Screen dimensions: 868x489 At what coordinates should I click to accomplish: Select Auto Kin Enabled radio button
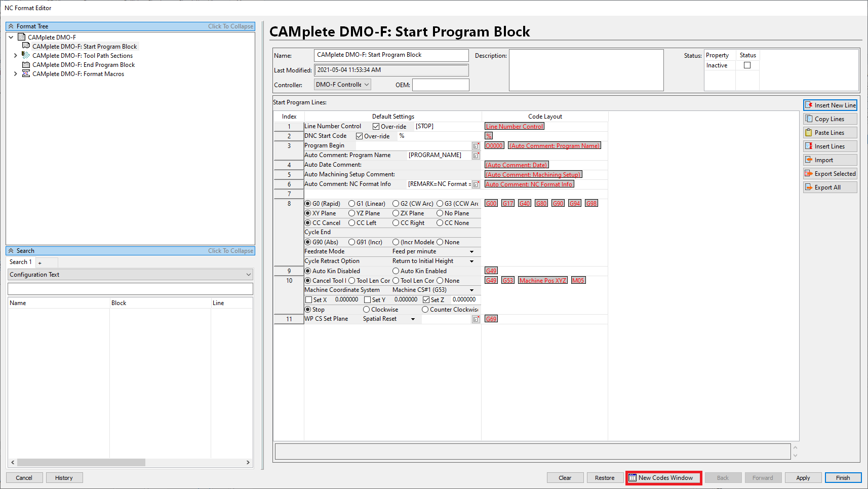click(x=396, y=271)
